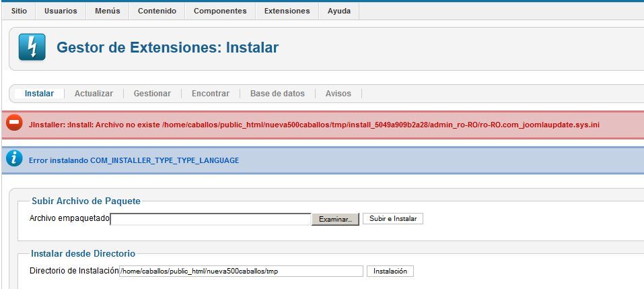Switch to the Actualizar tab
The width and height of the screenshot is (644, 289).
point(94,94)
